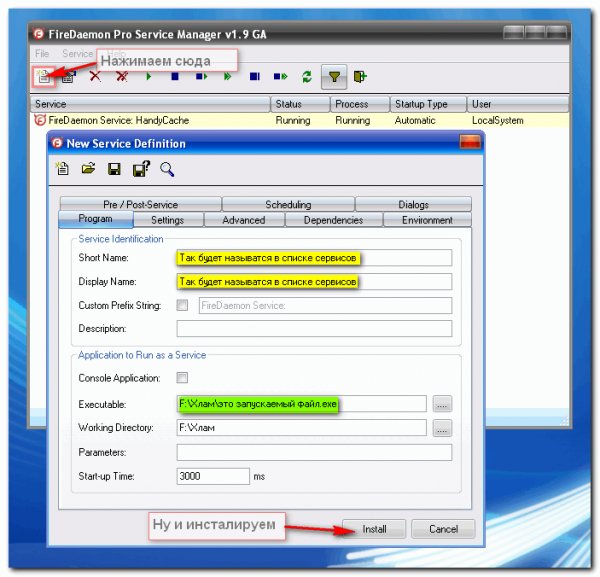The image size is (600, 577).
Task: Click the open folder icon in the dialog toolbar
Action: [x=88, y=168]
